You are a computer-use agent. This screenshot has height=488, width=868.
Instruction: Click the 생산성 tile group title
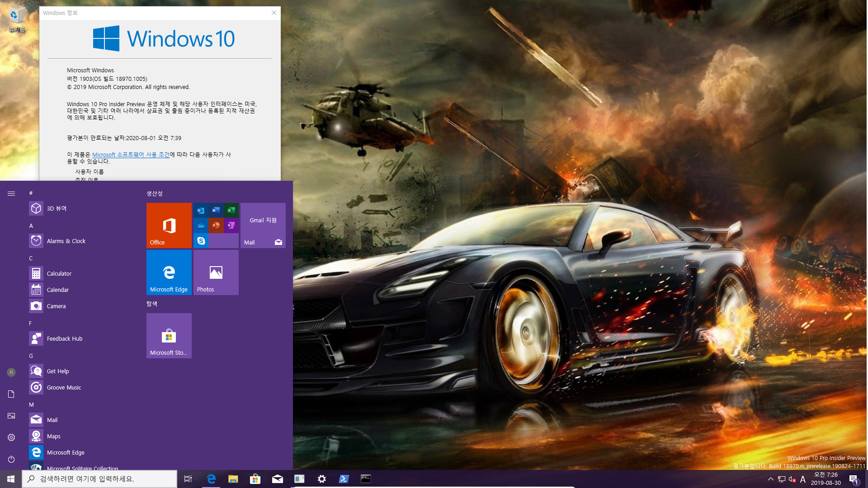(155, 193)
